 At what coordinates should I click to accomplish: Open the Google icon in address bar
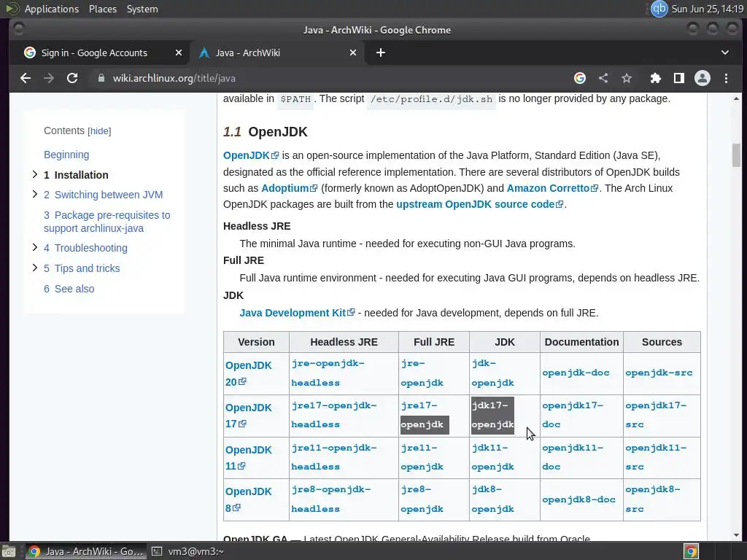580,78
